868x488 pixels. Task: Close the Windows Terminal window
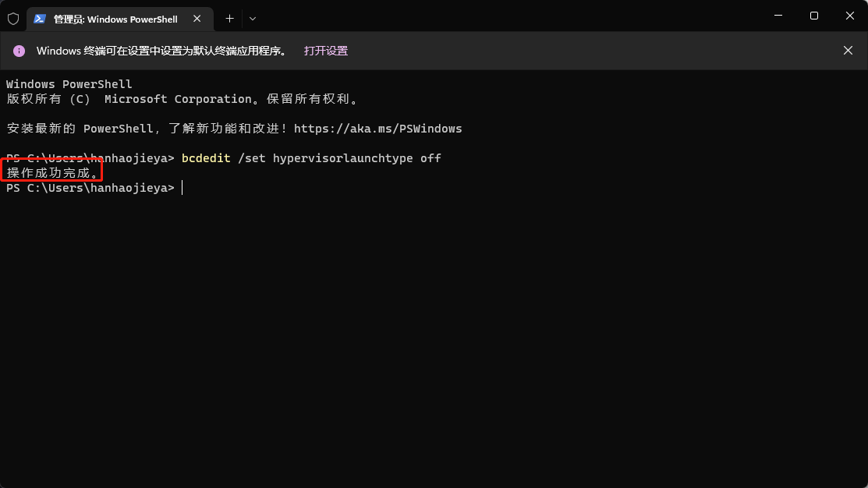click(850, 16)
